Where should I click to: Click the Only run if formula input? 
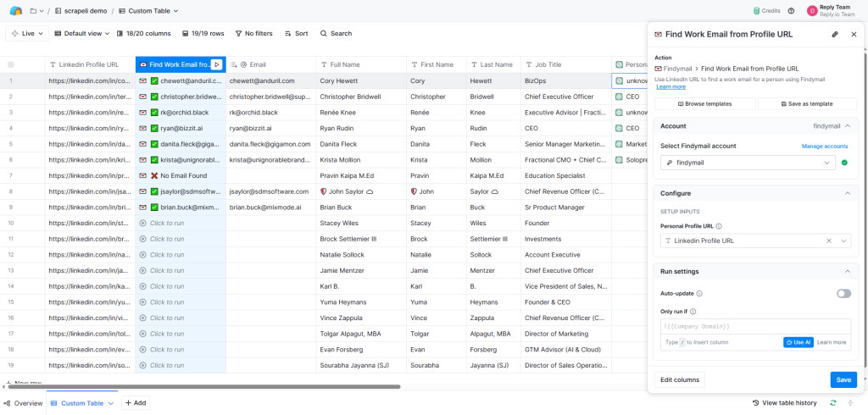(x=755, y=326)
